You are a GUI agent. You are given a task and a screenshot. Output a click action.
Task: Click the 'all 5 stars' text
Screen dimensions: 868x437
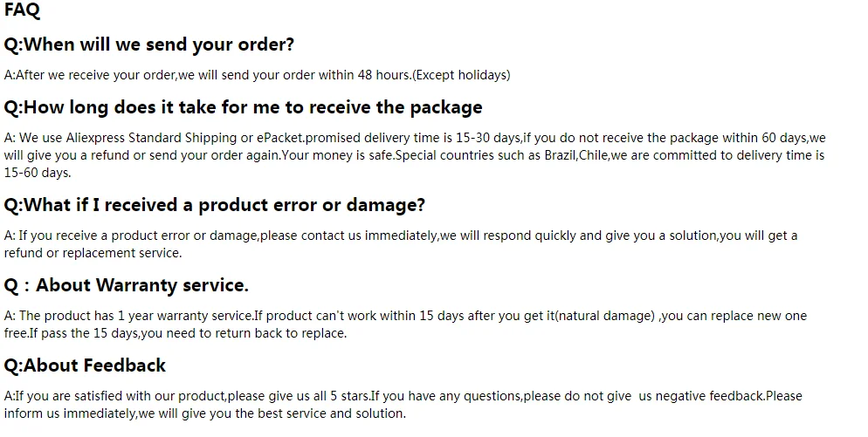333,396
